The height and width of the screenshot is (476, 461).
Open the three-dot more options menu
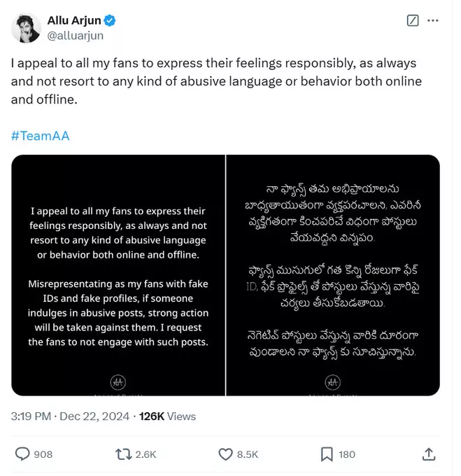click(x=436, y=21)
